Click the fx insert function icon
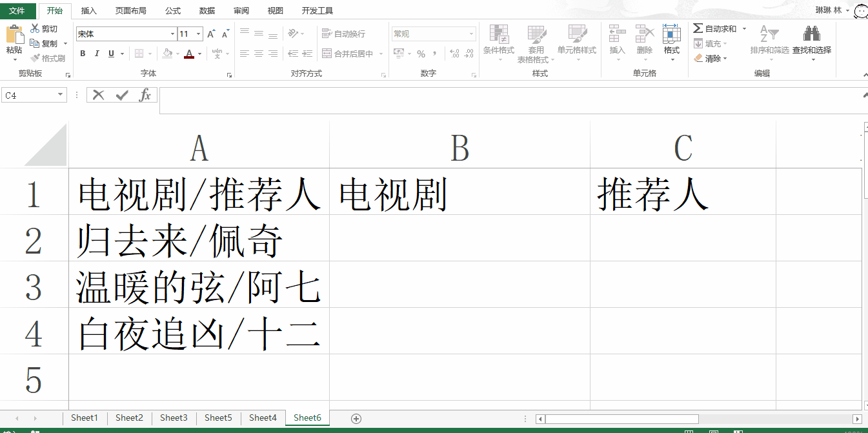The image size is (868, 433). [x=145, y=94]
